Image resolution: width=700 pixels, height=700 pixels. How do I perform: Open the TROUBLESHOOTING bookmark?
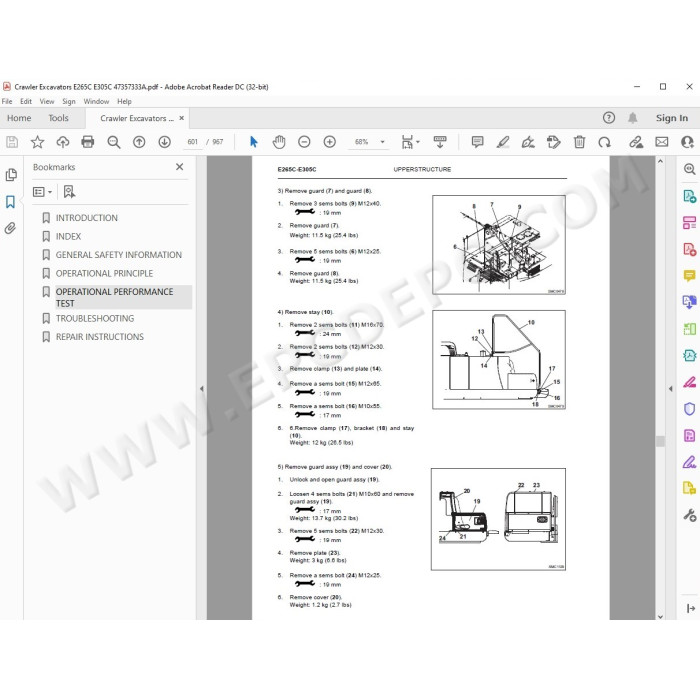(x=95, y=318)
